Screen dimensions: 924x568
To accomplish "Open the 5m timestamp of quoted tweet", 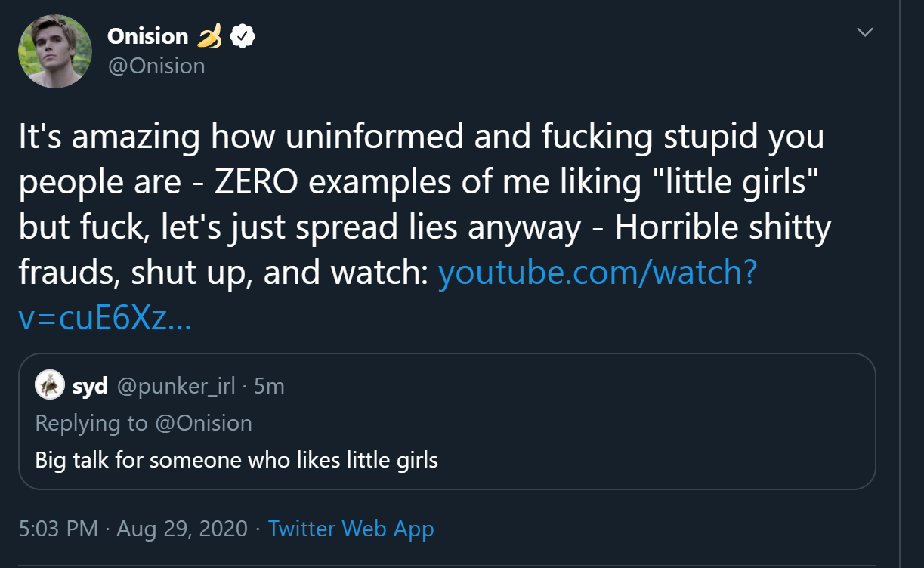I will click(x=269, y=386).
